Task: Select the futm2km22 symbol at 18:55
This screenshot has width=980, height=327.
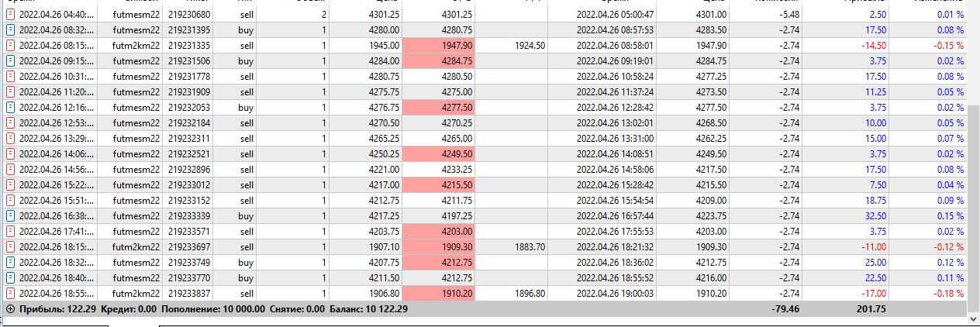Action: [136, 294]
